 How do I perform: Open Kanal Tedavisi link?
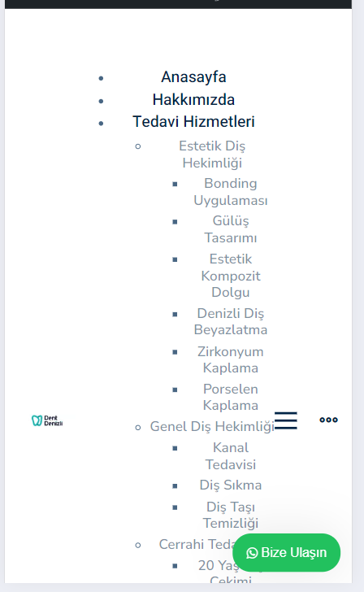point(231,456)
